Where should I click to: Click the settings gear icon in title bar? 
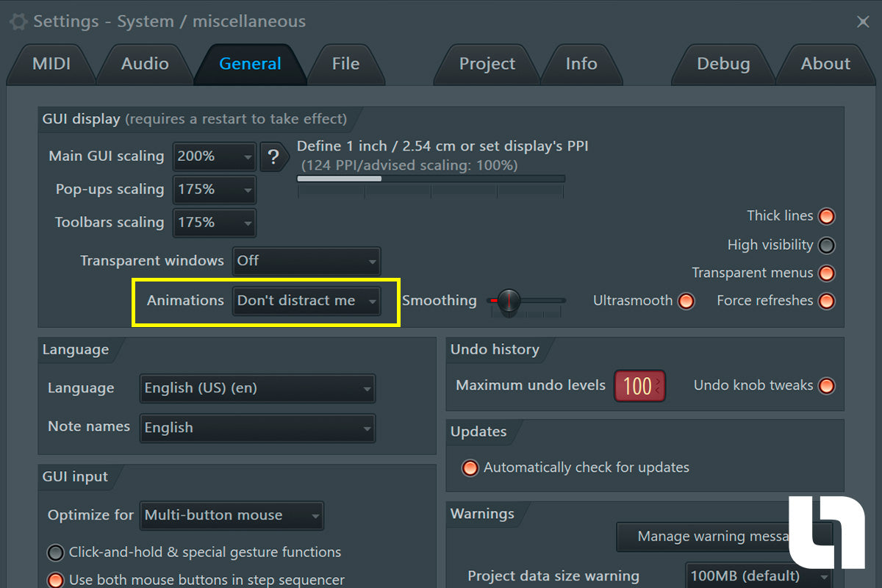(x=18, y=22)
